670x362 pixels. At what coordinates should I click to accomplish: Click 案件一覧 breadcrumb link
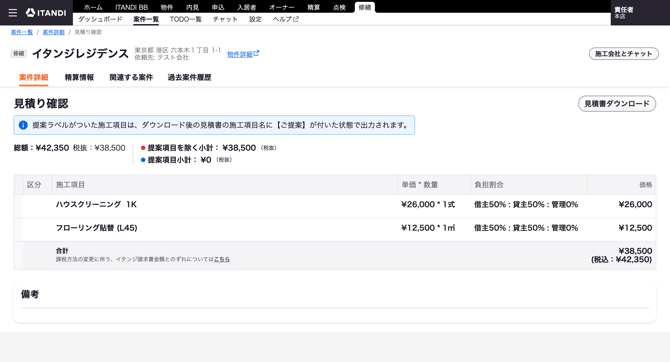22,32
